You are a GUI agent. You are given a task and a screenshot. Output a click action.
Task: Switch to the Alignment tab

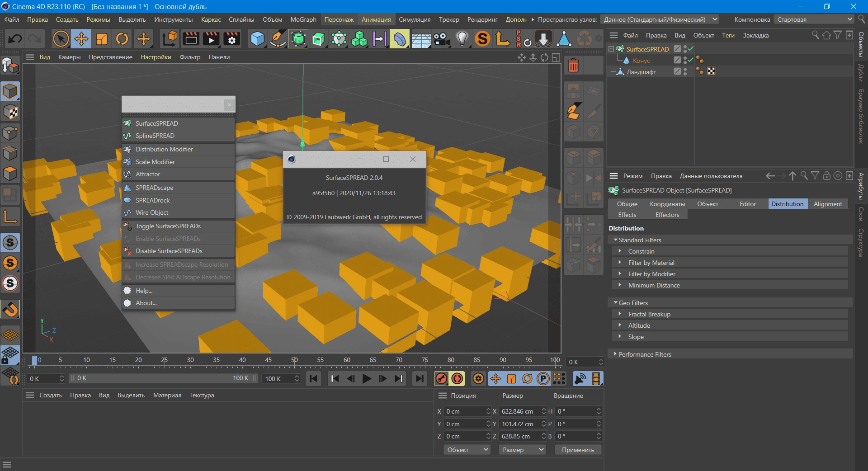828,204
